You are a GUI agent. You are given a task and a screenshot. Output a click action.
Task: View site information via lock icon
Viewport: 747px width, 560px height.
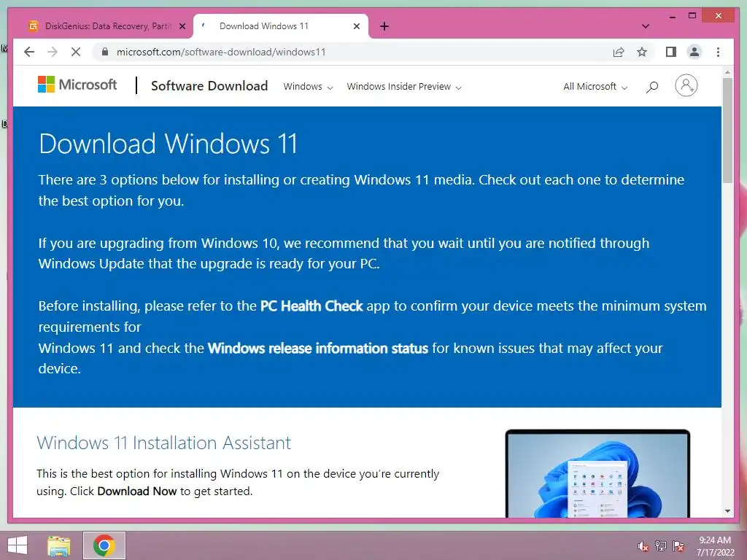(105, 52)
